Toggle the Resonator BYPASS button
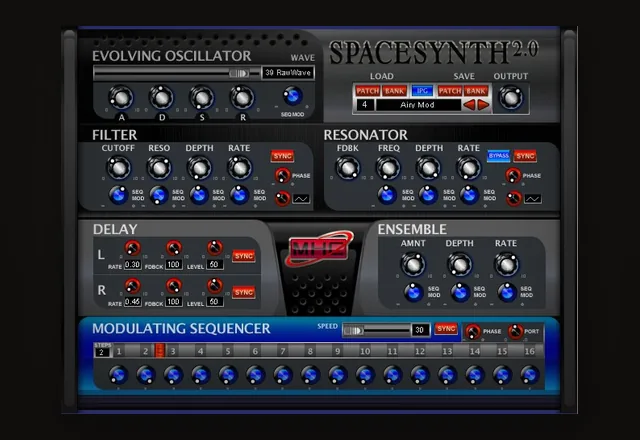Screen dimensions: 640x440 [x=498, y=156]
